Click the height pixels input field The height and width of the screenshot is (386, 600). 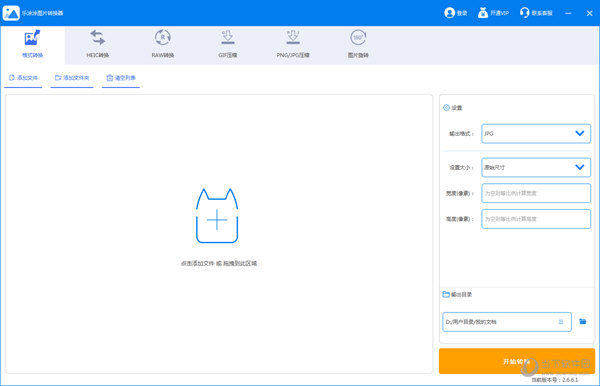536,219
